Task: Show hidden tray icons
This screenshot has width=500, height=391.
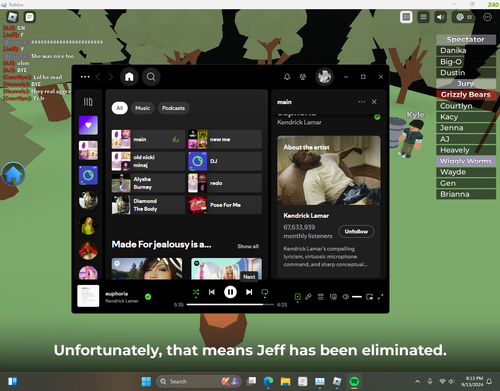Action: [417, 381]
